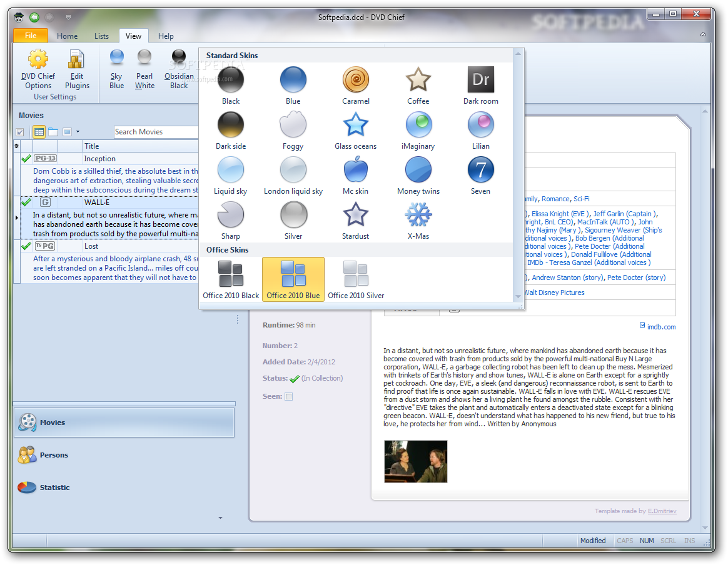Open the File menu
728x565 pixels.
31,36
